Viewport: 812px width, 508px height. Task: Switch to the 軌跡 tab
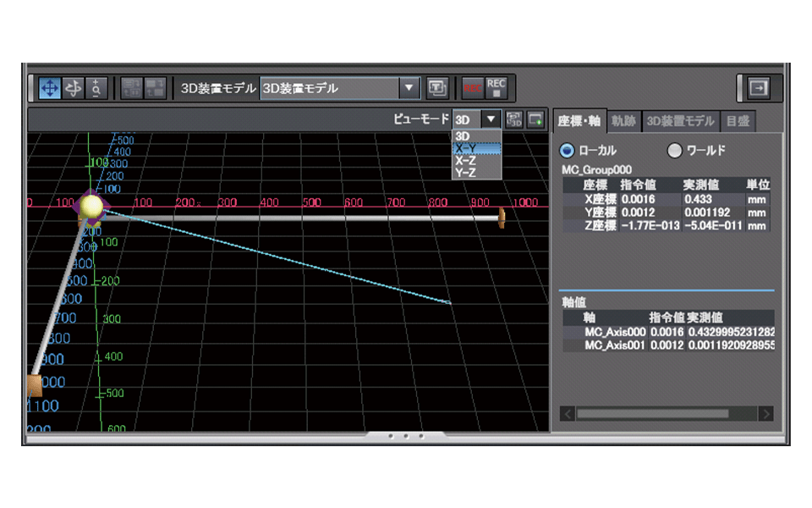623,121
